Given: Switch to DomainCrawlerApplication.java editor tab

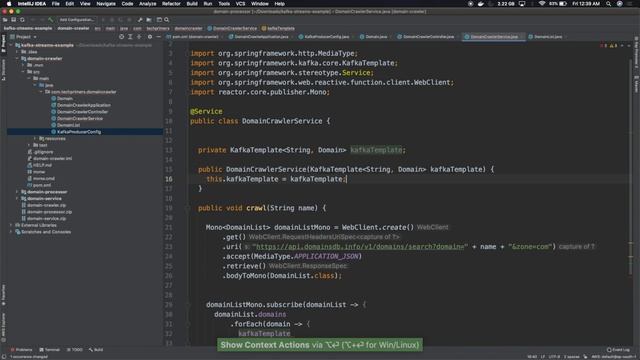Looking at the screenshot, I should click(261, 37).
